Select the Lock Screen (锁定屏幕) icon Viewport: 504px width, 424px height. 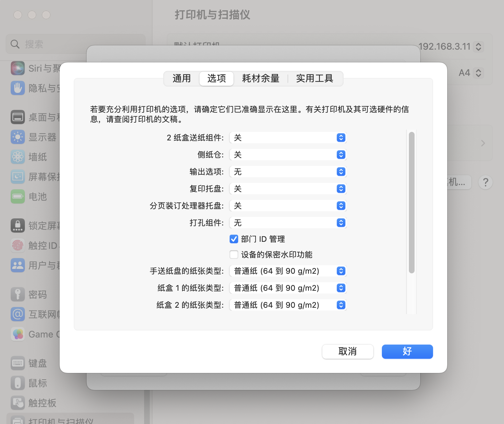click(18, 225)
